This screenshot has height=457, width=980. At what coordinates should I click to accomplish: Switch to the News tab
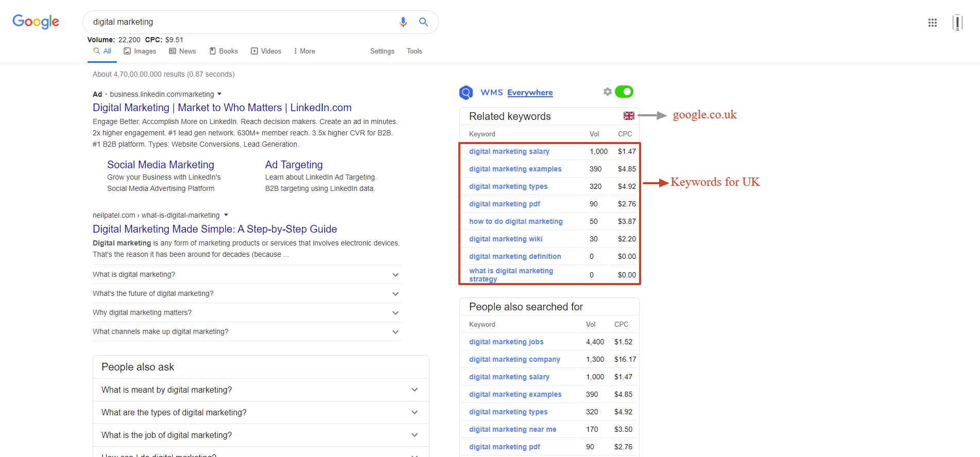coord(183,51)
